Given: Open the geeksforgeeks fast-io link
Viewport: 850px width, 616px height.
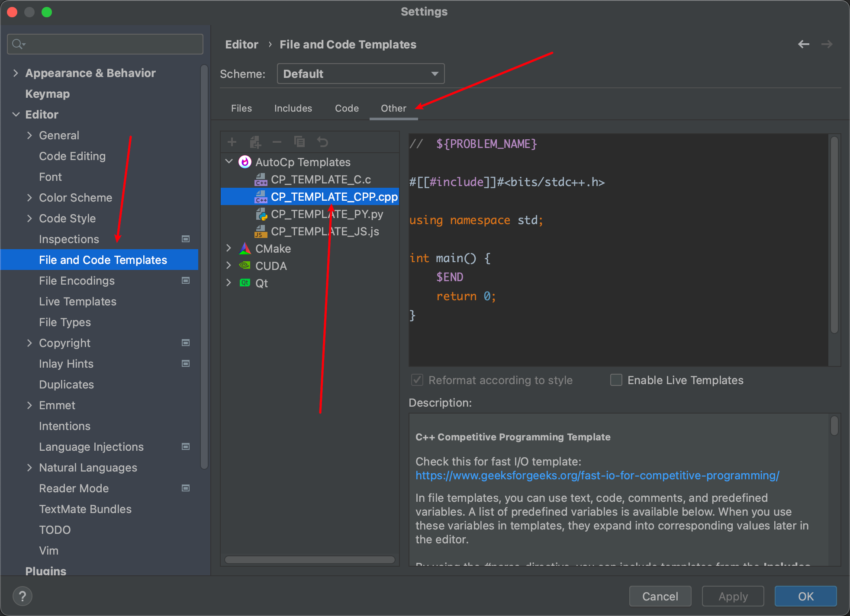Looking at the screenshot, I should 597,475.
